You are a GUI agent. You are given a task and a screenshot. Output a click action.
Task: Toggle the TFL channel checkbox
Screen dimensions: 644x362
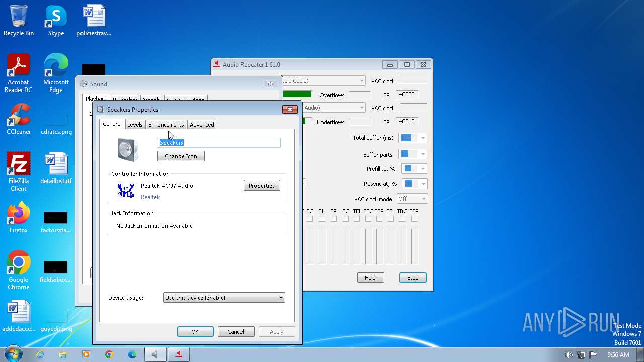pyautogui.click(x=357, y=219)
